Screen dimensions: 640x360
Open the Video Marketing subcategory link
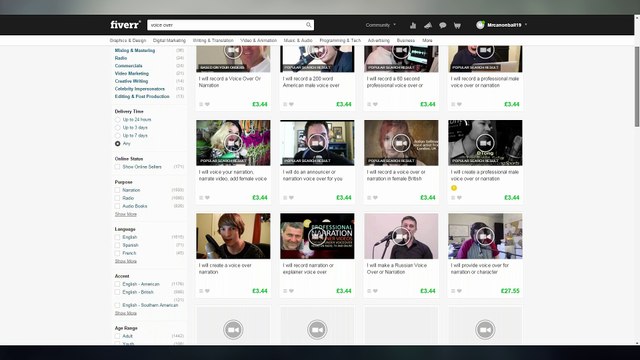[x=132, y=73]
